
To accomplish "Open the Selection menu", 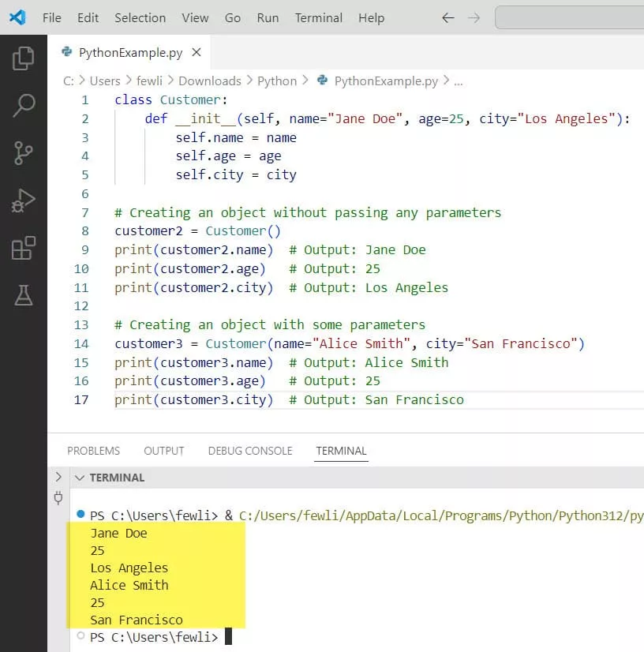I will tap(140, 17).
